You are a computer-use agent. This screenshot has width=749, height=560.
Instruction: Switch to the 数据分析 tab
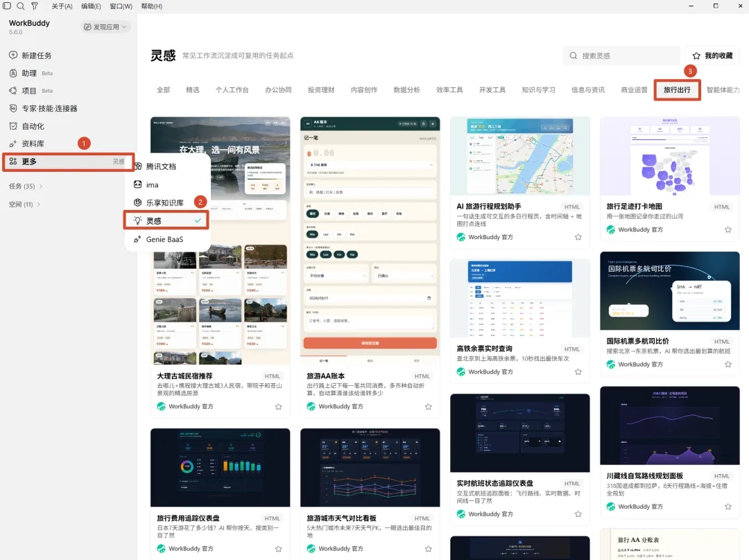point(406,90)
